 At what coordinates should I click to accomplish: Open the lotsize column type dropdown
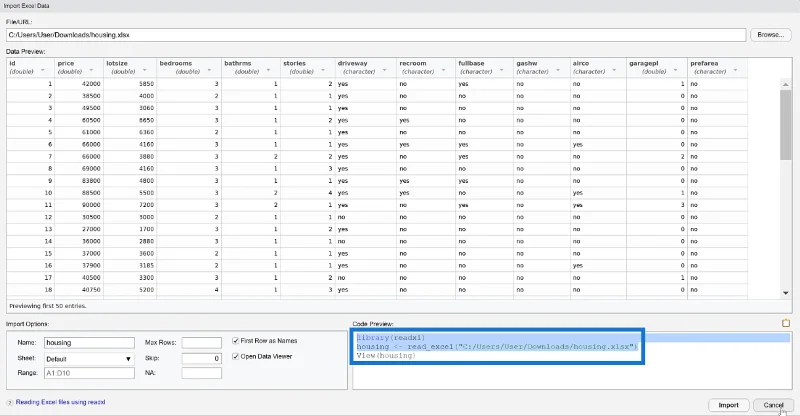click(145, 70)
